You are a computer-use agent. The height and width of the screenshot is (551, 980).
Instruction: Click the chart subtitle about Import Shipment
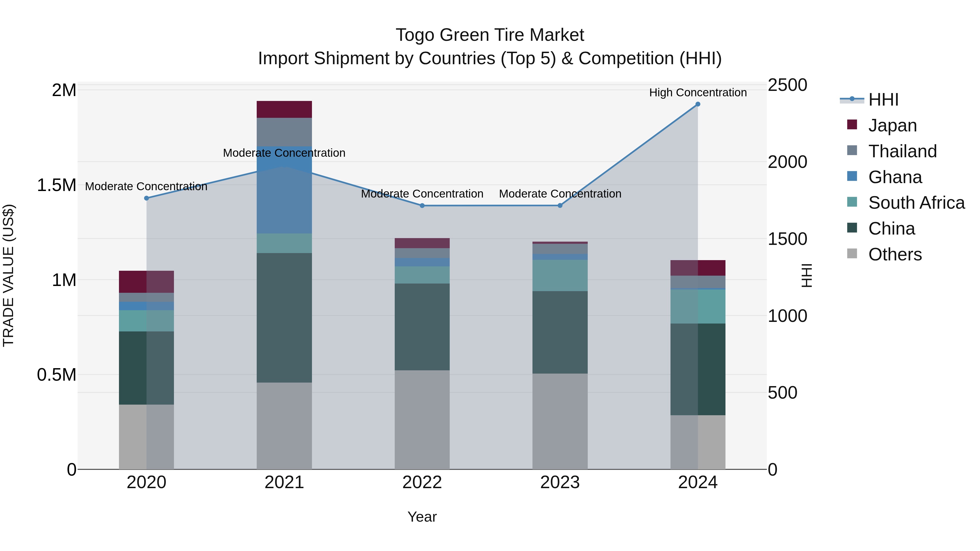pos(490,59)
